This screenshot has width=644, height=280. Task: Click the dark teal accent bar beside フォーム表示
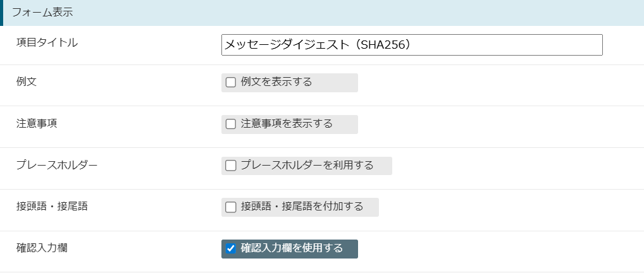coord(2,13)
